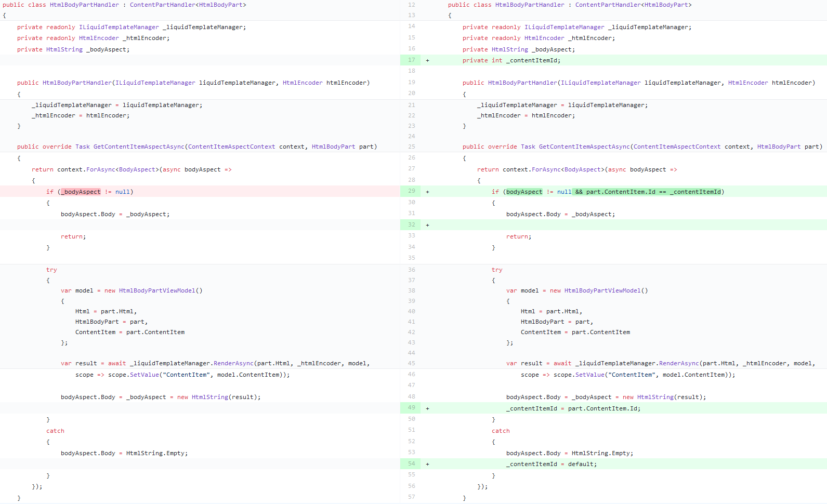Click 'scope.SetValue' call beside line number 46
Viewport: 827px width, 504px height.
(x=579, y=375)
